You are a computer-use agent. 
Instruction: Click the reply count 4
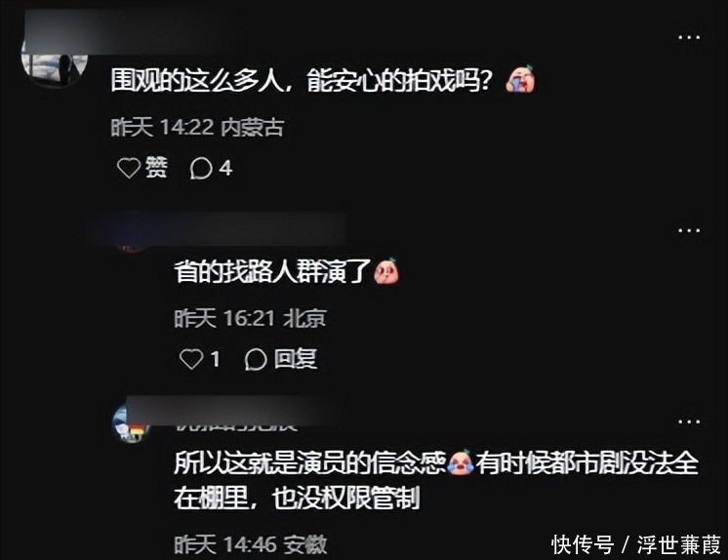(225, 168)
